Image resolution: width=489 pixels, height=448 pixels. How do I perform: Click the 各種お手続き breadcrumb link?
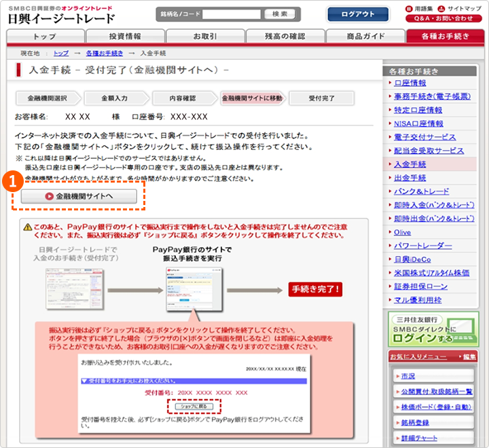coord(105,54)
